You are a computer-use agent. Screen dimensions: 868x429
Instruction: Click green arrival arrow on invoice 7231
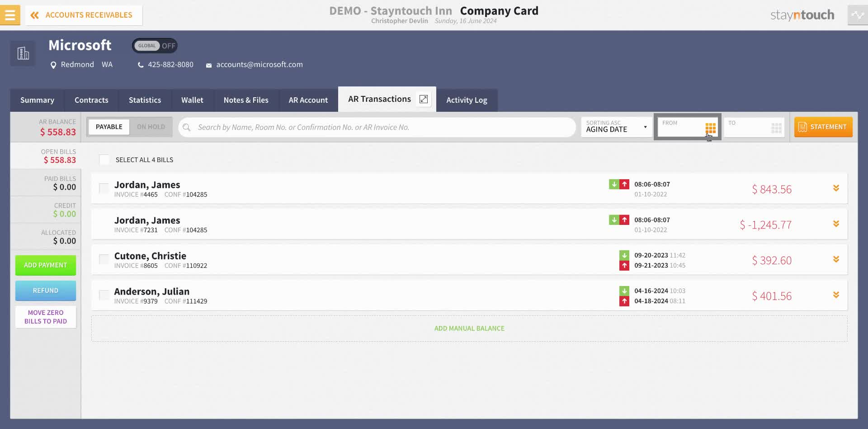(614, 220)
